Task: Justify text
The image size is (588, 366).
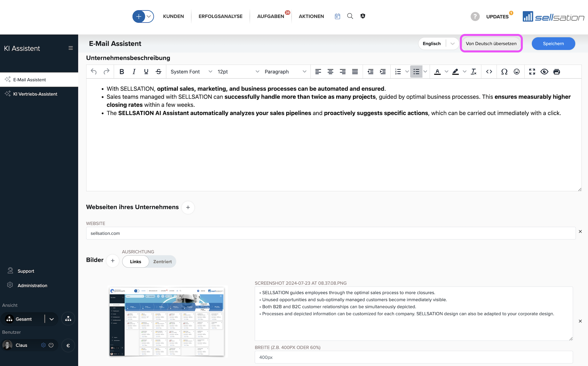Action: [x=355, y=72]
